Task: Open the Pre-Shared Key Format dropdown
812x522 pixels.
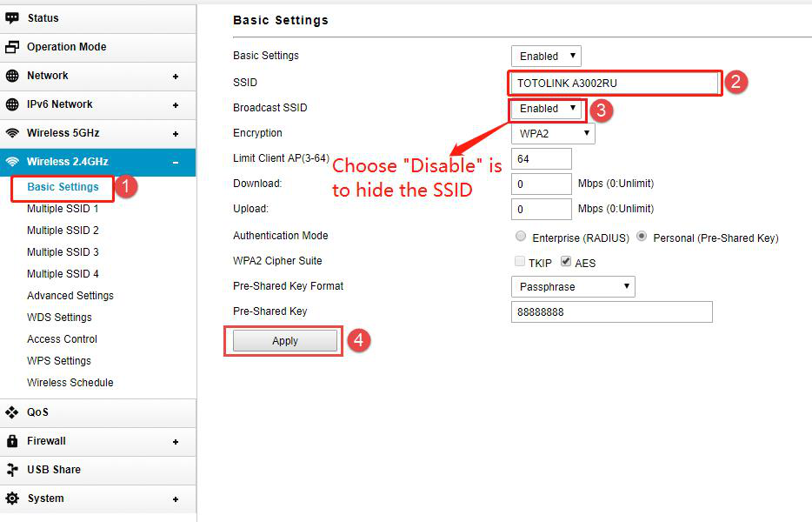Action: point(573,287)
